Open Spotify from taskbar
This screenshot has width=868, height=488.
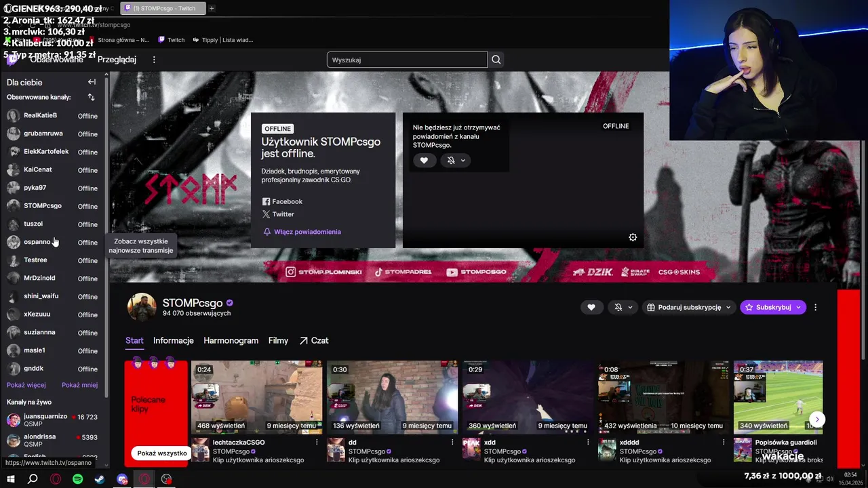pos(77,479)
